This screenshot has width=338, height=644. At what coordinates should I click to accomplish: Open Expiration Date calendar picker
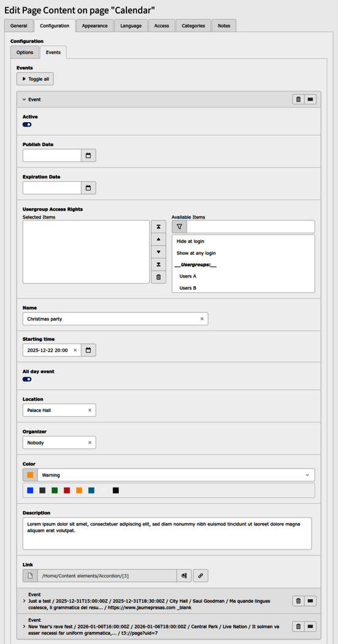88,188
